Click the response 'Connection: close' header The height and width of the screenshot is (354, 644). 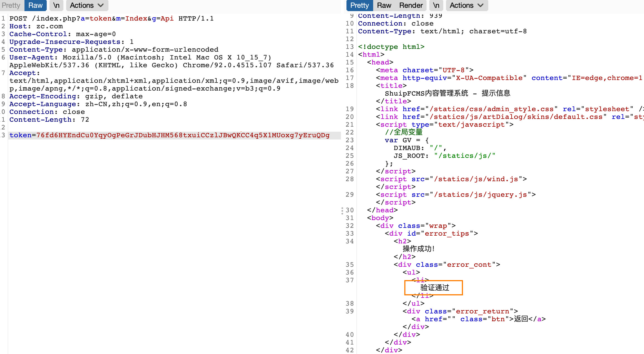tap(396, 24)
